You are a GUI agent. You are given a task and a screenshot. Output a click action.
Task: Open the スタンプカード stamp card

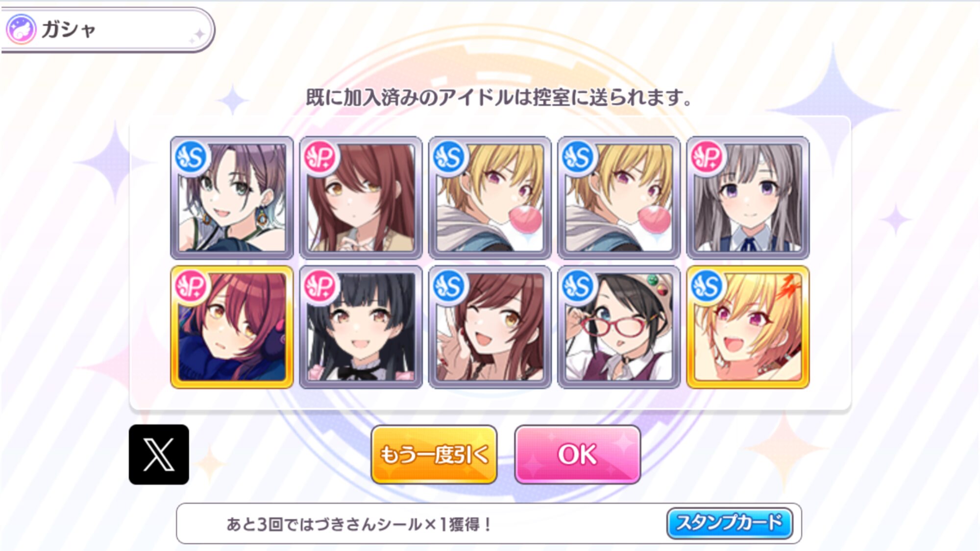click(730, 523)
